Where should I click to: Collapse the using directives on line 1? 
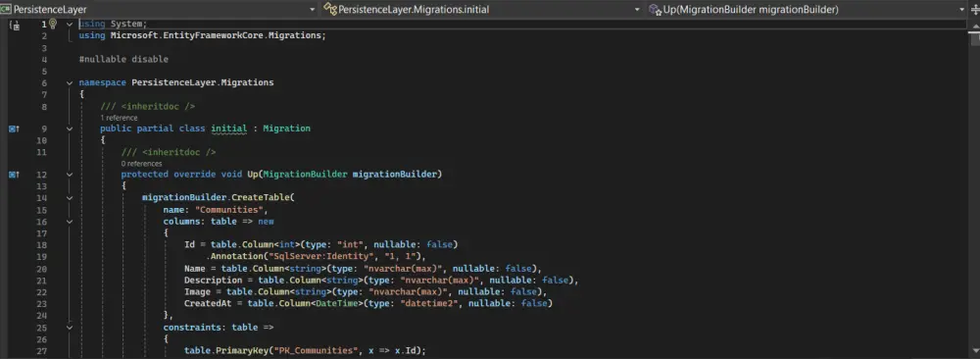point(70,24)
